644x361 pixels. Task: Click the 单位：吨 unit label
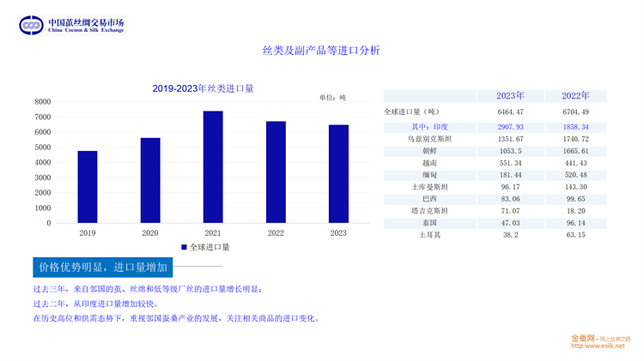click(x=332, y=98)
